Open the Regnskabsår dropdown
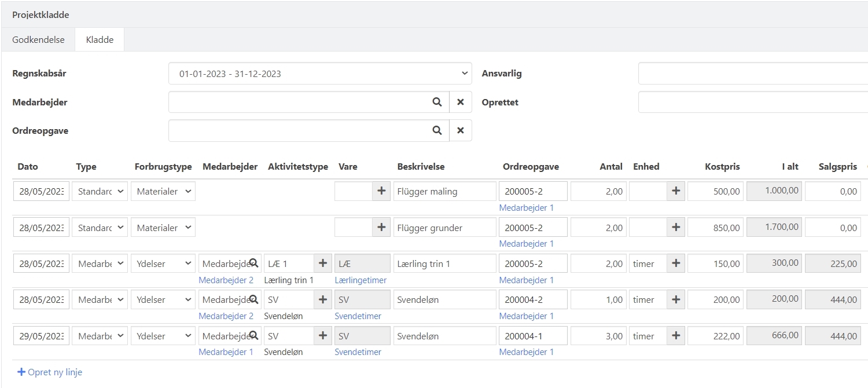 coord(320,74)
